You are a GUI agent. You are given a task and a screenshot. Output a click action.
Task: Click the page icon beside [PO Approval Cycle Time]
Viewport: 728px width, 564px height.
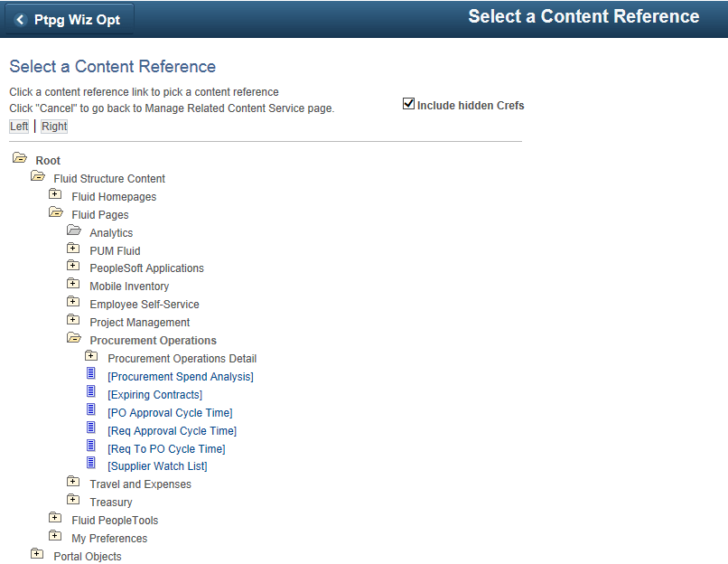[x=91, y=411]
